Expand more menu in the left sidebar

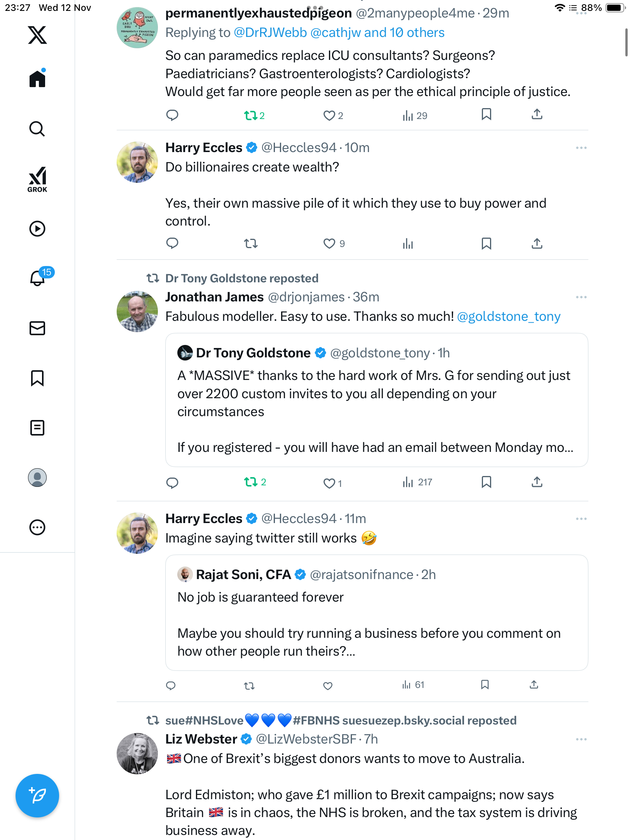(37, 527)
